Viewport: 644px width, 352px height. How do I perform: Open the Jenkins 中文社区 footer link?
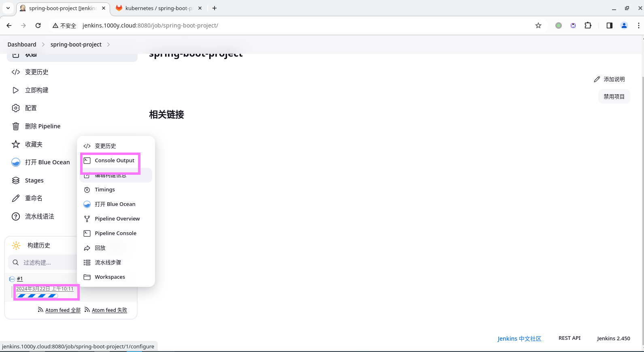tap(519, 339)
